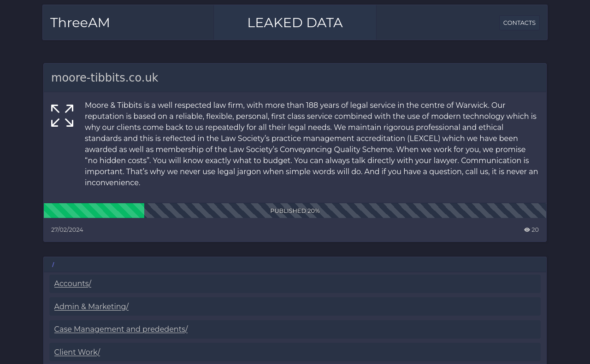Click the grey striped unpublished bar section
Screen dimensions: 590x364
[415, 211]
